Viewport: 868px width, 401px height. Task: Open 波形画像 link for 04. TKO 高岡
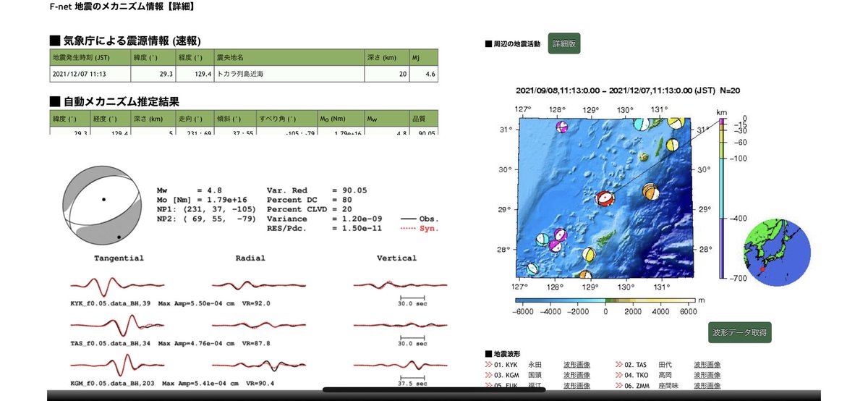tap(707, 376)
